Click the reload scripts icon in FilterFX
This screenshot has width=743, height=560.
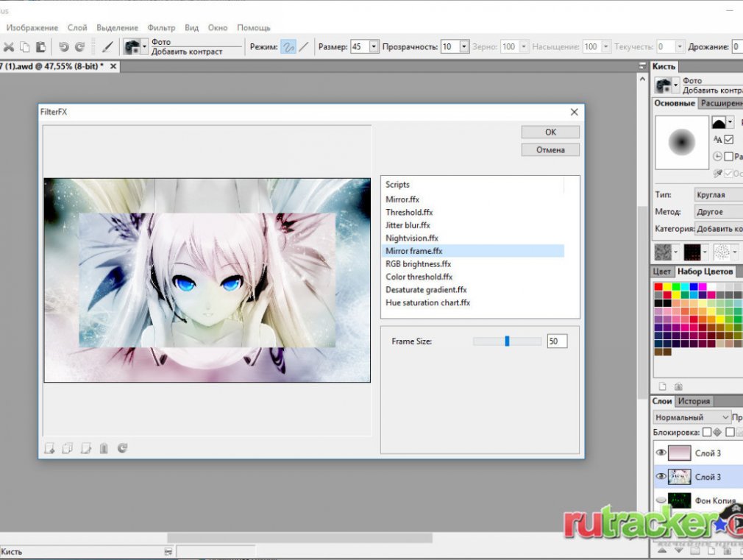pyautogui.click(x=122, y=448)
